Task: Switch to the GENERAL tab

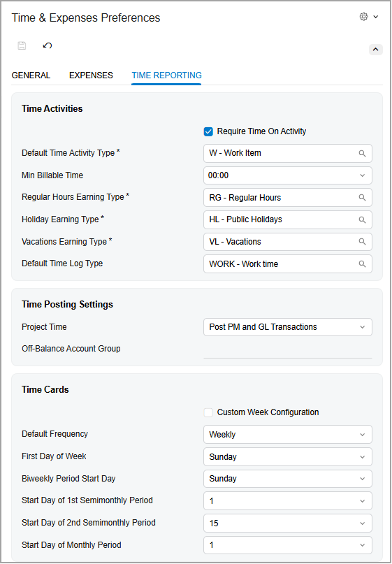Action: tap(31, 75)
